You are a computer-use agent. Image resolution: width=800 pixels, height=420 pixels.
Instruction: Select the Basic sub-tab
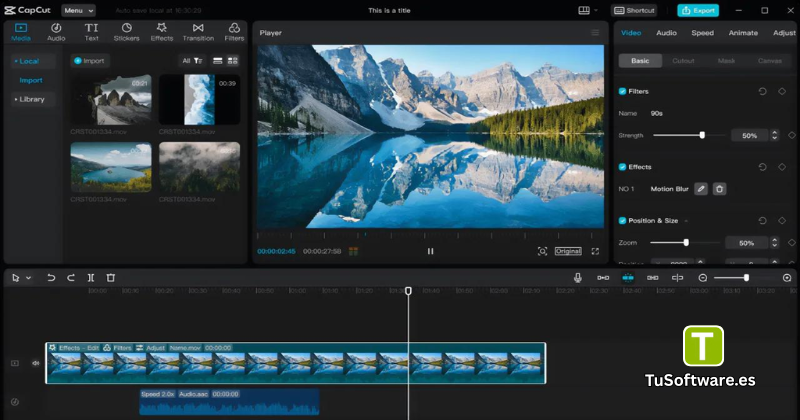click(640, 61)
